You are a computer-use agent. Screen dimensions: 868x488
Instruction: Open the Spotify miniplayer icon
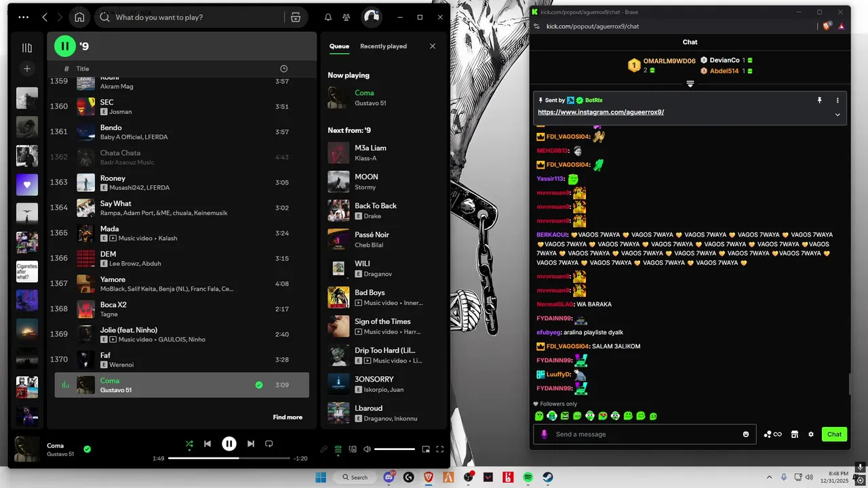[426, 449]
